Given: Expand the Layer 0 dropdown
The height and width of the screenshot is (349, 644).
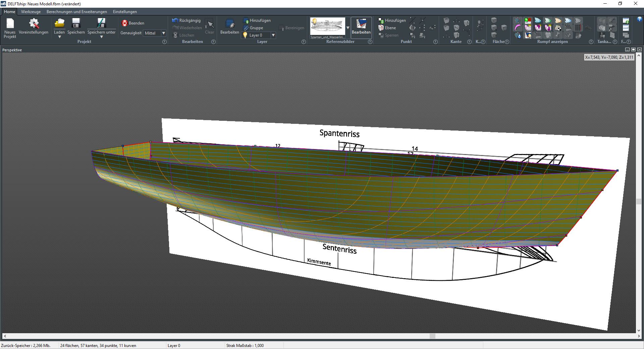Looking at the screenshot, I should coord(273,35).
